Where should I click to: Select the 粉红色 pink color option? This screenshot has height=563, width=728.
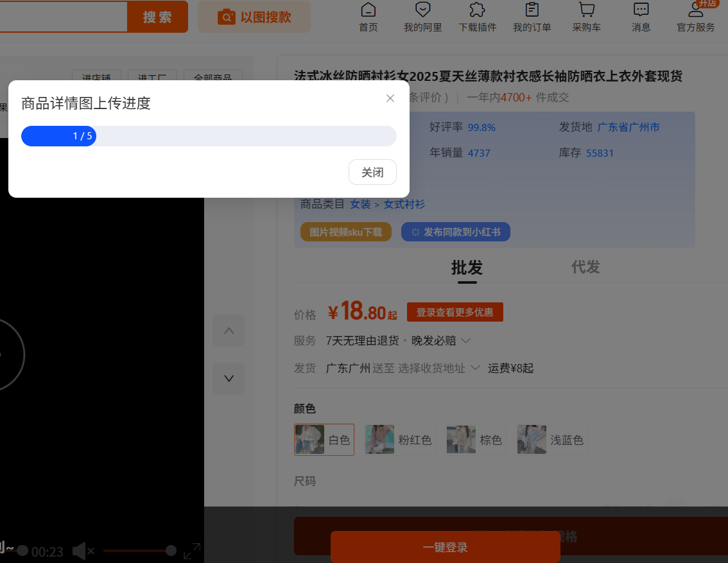coord(400,440)
